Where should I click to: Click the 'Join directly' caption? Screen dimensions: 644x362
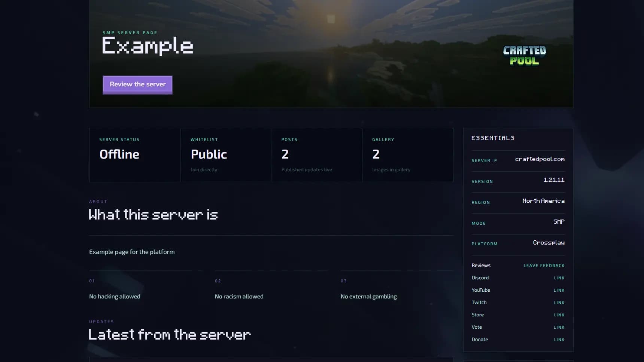[x=204, y=170]
